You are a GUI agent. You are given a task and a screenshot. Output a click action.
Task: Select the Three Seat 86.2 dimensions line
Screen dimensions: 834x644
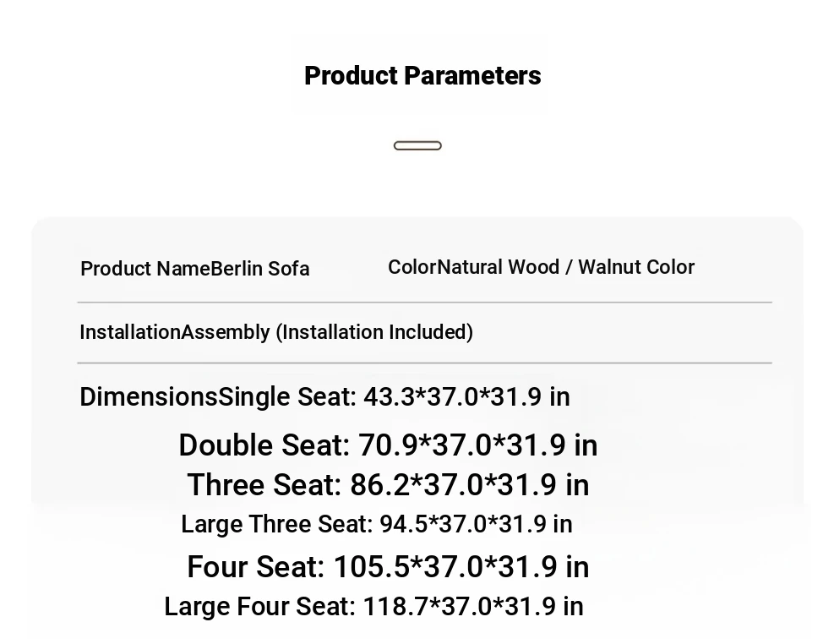coord(388,485)
